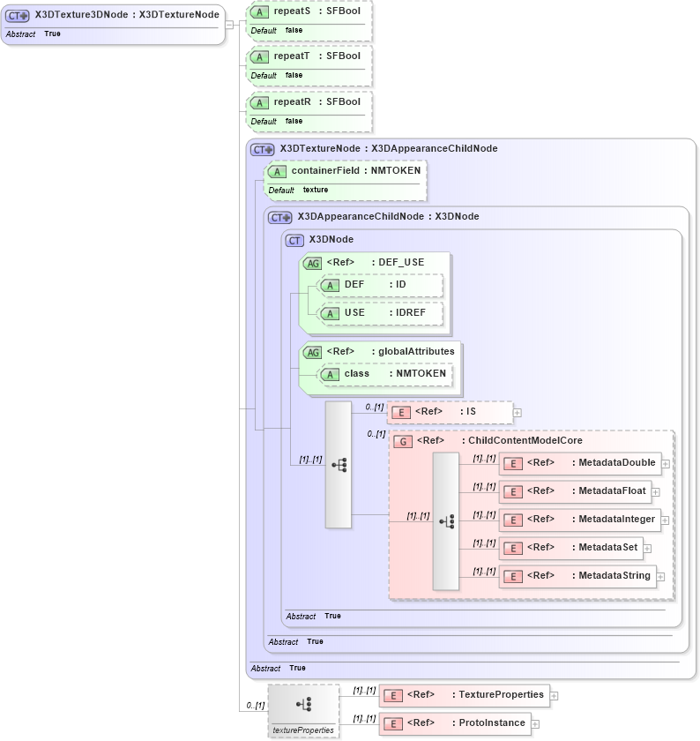Click the 0..[1] cardinality beside IS

[x=375, y=407]
